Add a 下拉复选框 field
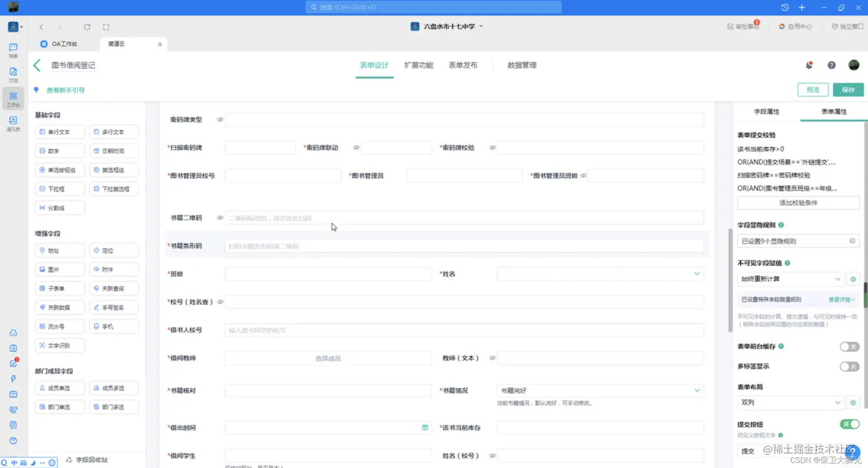This screenshot has height=468, width=868. coord(114,189)
